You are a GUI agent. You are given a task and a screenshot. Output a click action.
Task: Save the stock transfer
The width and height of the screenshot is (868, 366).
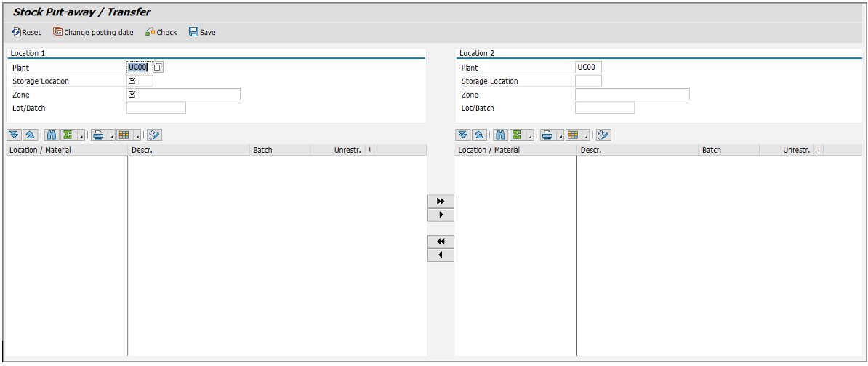tap(202, 32)
